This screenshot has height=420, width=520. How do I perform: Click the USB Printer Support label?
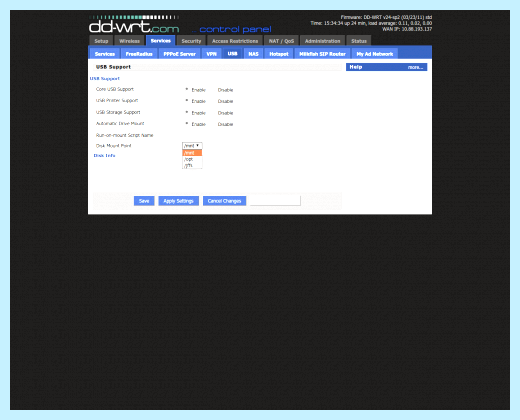click(x=117, y=101)
